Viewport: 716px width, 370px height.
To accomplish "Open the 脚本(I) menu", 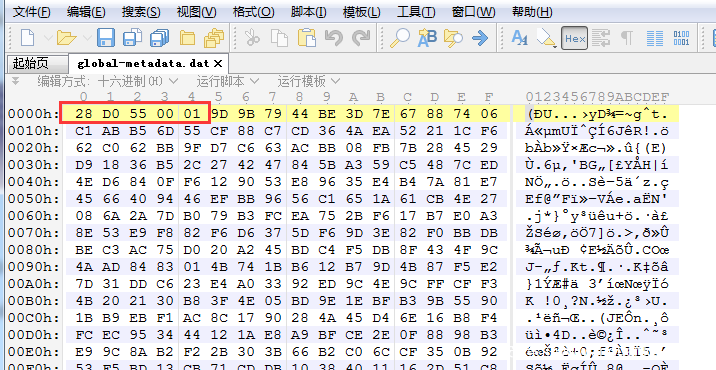I will 309,11.
